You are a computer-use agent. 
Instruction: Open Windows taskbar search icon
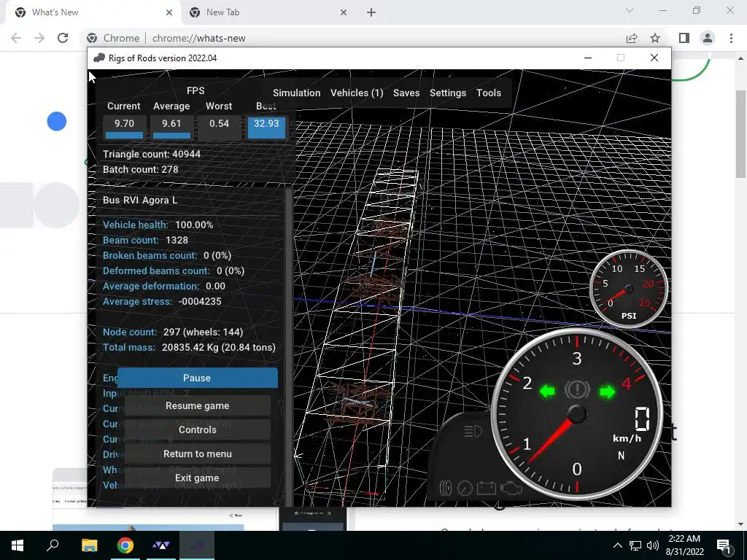(53, 545)
